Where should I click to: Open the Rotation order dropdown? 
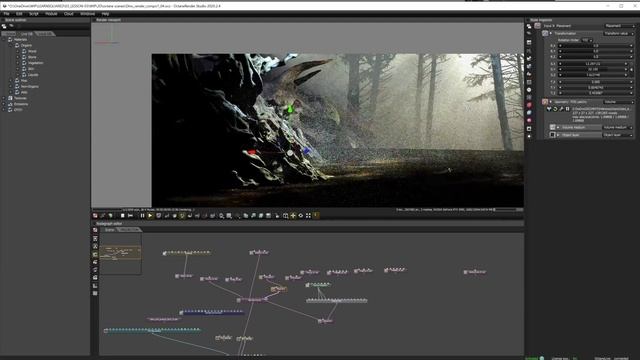(x=587, y=40)
